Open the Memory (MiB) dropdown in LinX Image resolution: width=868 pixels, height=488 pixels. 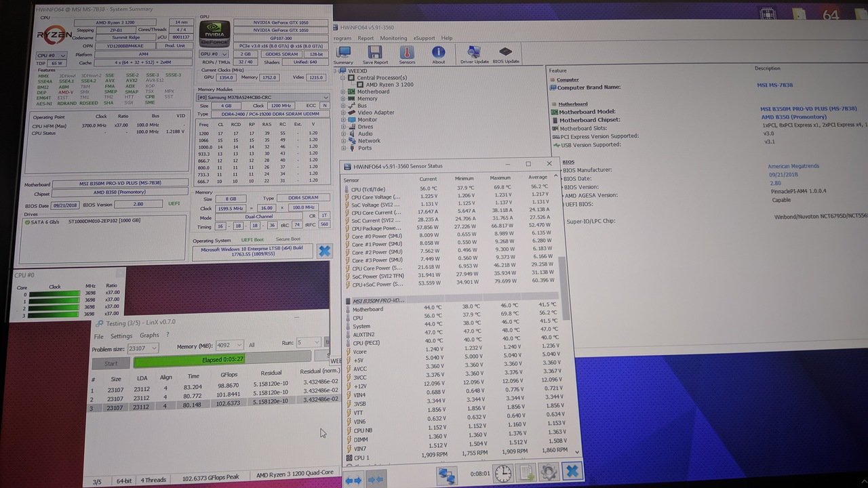[x=229, y=345]
